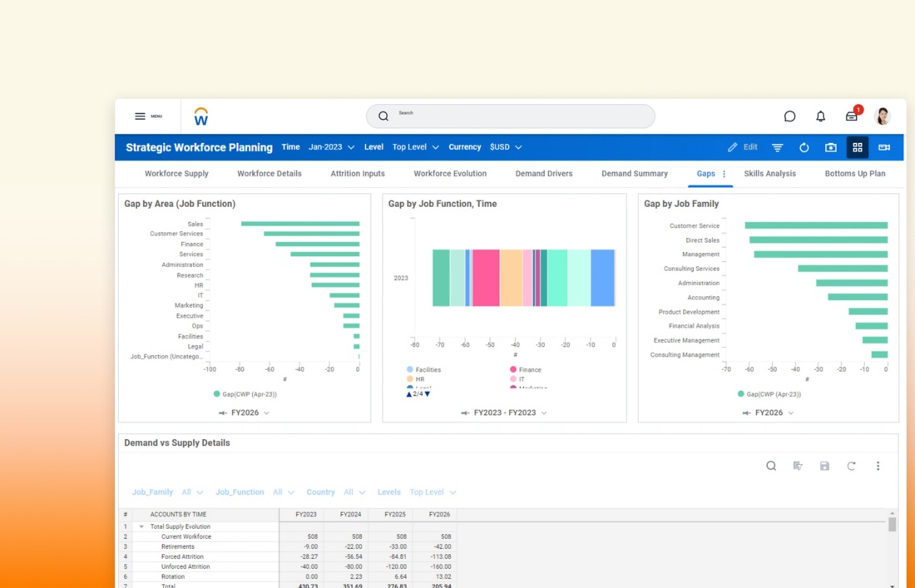
Task: Click the presentation video camera icon
Action: tap(883, 147)
